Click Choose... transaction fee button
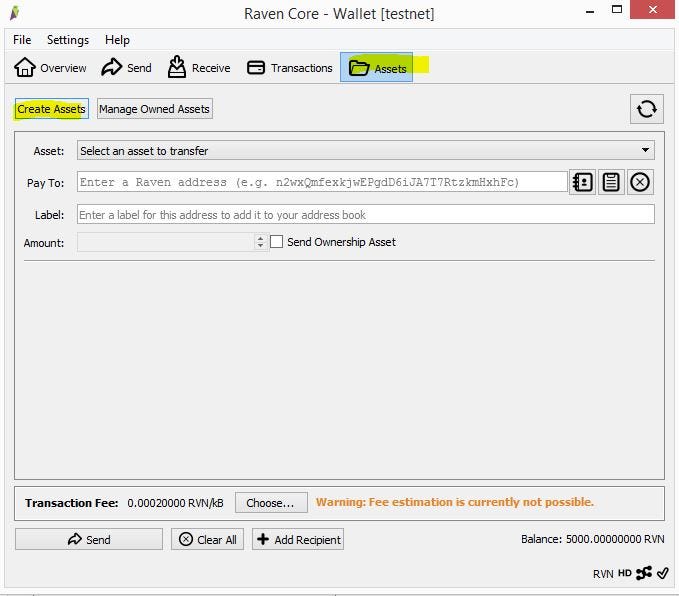This screenshot has width=679, height=596. [271, 503]
